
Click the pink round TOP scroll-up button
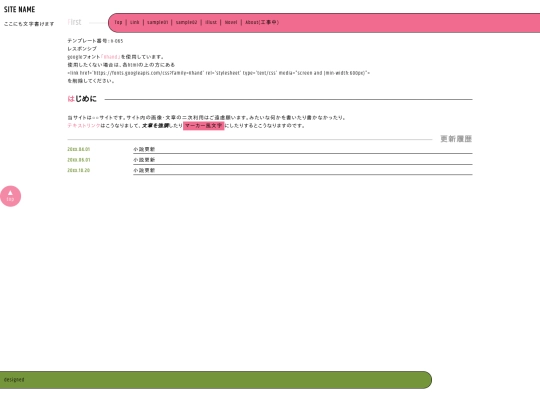pos(10,196)
